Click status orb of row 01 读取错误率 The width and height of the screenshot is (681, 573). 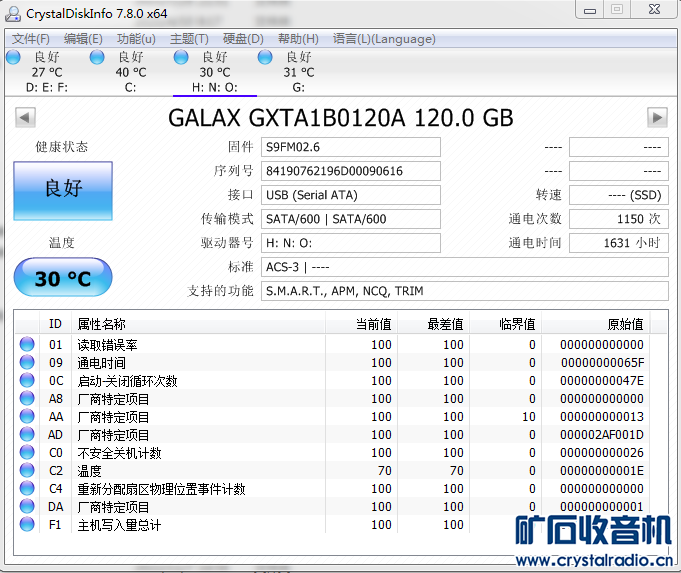click(x=27, y=344)
